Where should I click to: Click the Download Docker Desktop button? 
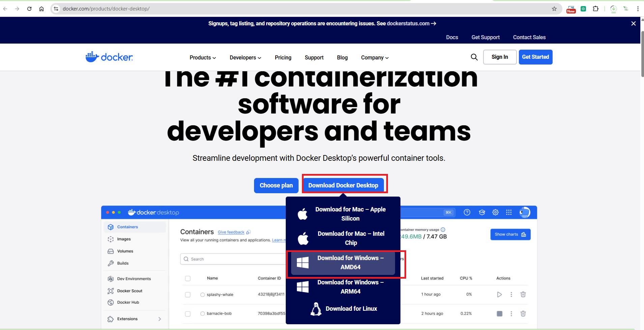(x=343, y=185)
